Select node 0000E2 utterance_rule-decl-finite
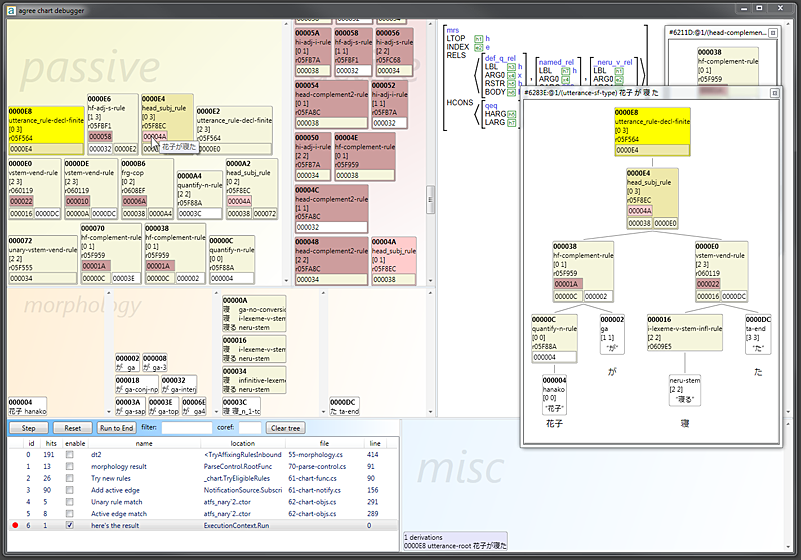 [234, 131]
